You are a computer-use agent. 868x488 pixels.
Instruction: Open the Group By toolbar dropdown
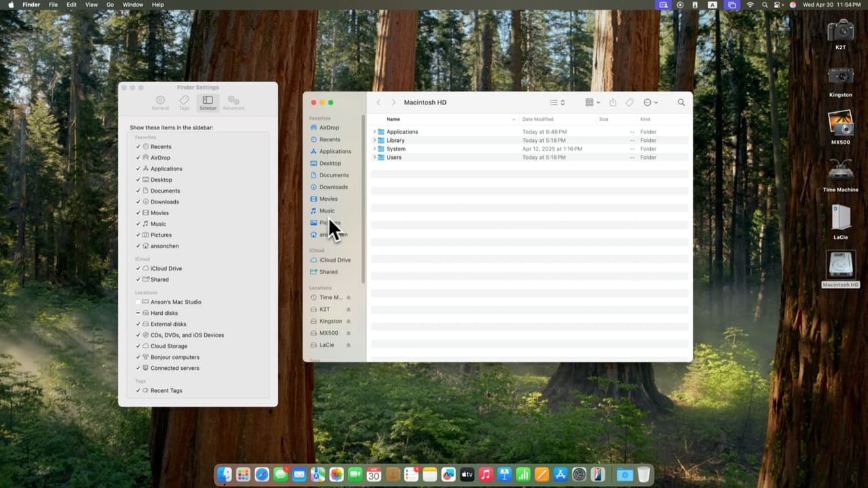[x=592, y=102]
